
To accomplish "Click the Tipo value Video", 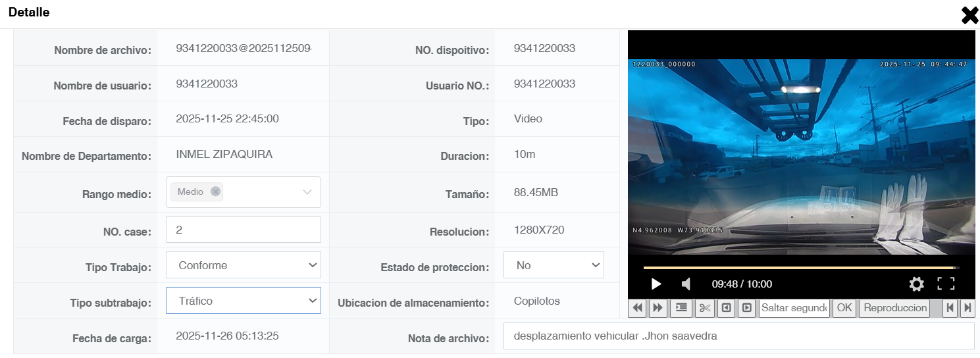I will (528, 119).
